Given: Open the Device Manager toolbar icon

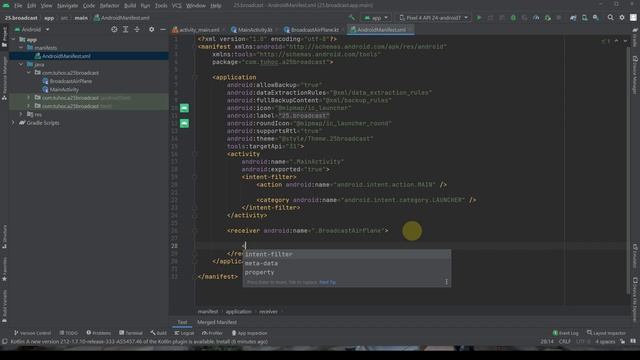Looking at the screenshot, I should point(584,18).
